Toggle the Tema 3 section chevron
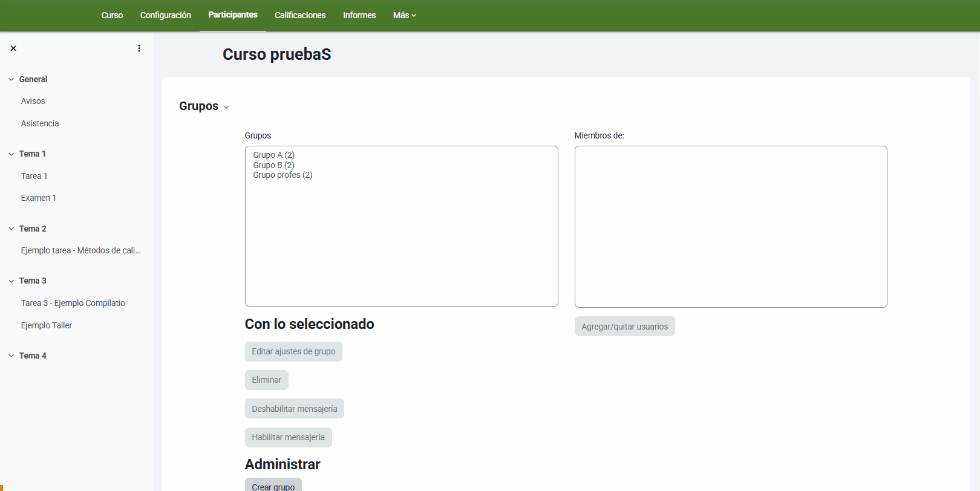 pos(11,281)
